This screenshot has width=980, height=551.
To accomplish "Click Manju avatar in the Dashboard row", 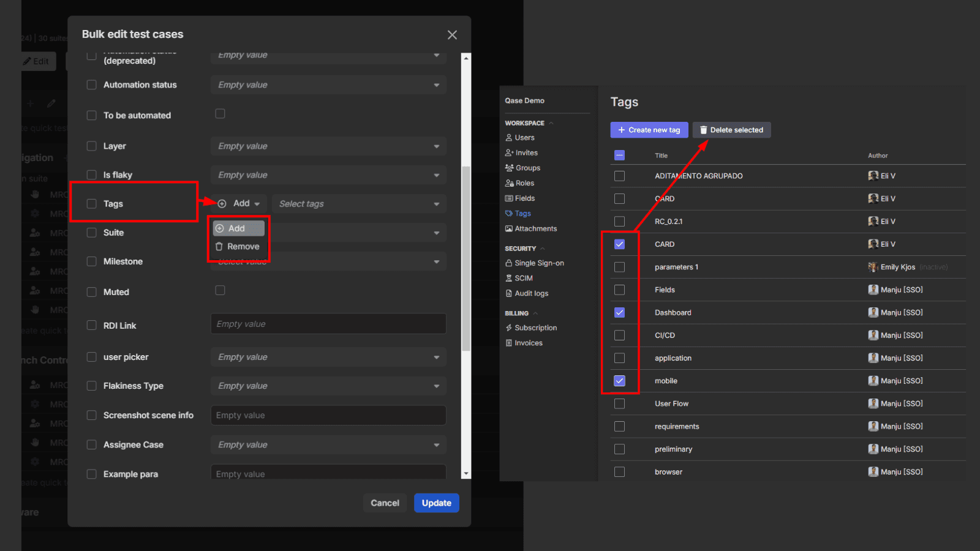I will pyautogui.click(x=873, y=312).
